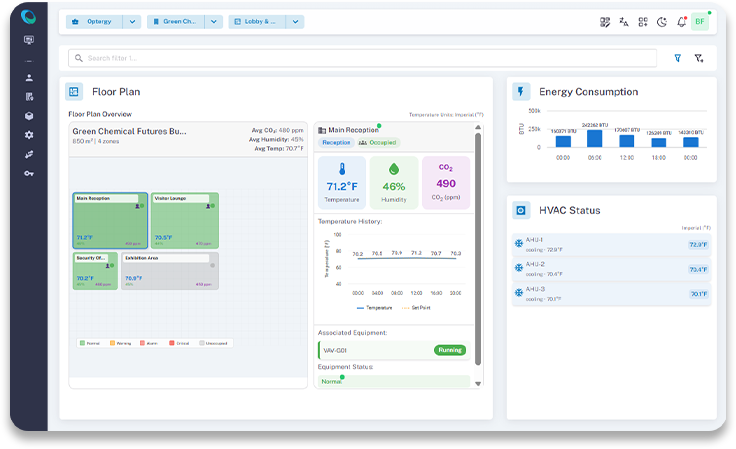Click the Running status badge for VAV-G01
The width and height of the screenshot is (736, 449).
tap(449, 350)
